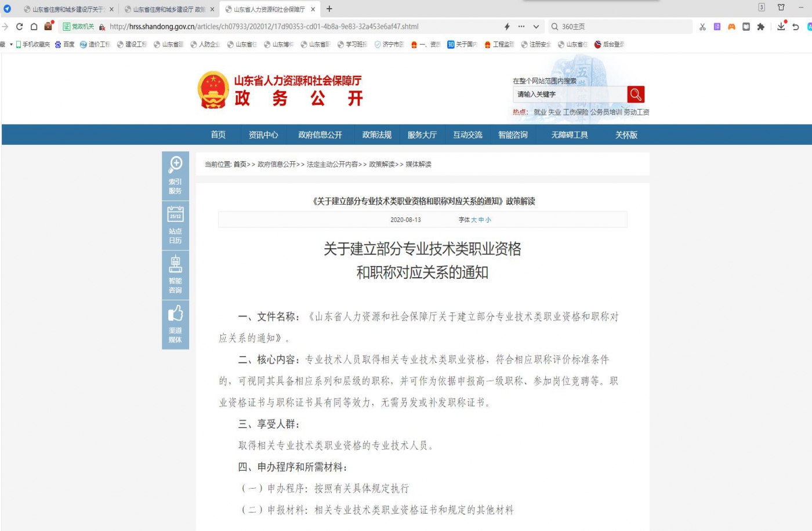Screen dimensions: 812x531
Task: Open the briefcase icon in address bar
Action: pos(49,26)
